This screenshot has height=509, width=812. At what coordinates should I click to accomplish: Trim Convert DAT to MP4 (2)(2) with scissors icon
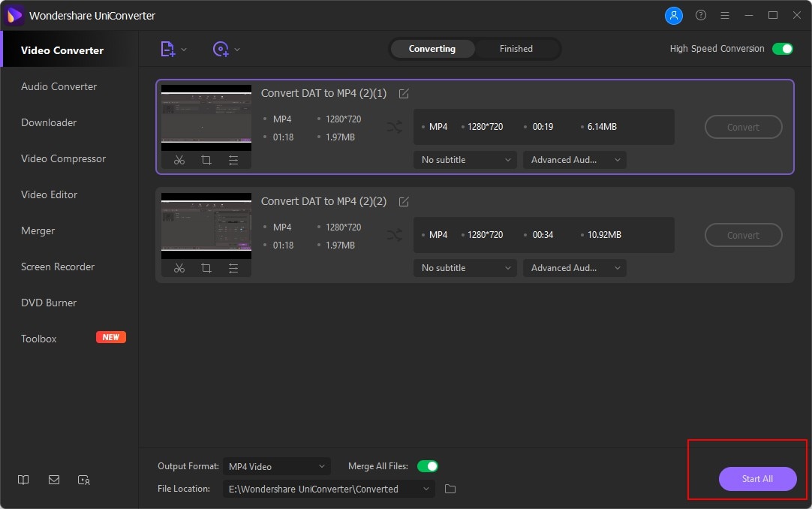tap(179, 268)
